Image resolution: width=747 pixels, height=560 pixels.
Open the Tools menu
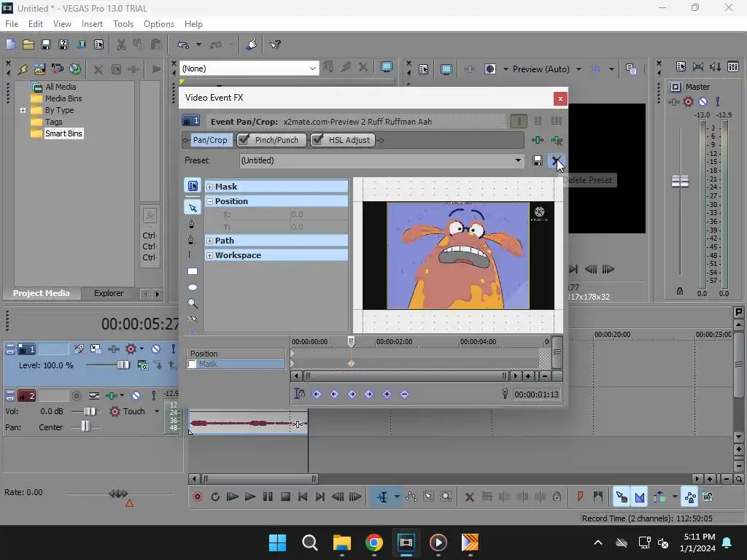(x=123, y=24)
